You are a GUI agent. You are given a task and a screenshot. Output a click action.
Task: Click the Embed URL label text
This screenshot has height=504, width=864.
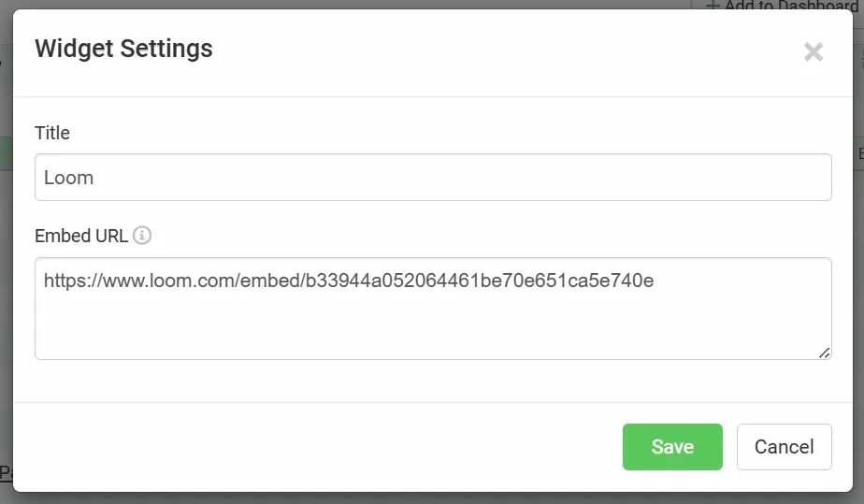pyautogui.click(x=81, y=236)
